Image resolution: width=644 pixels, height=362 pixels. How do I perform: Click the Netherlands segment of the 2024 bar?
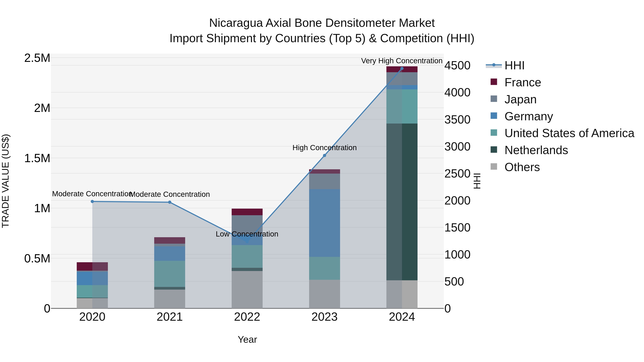(x=402, y=202)
